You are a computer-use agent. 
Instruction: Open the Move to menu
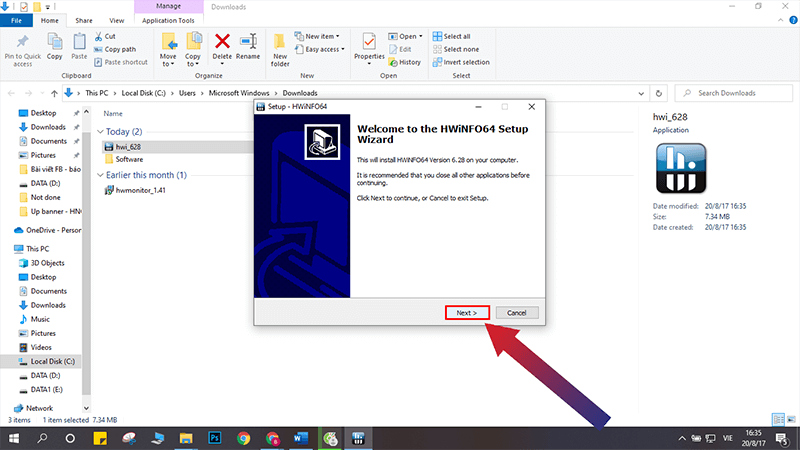tap(168, 49)
